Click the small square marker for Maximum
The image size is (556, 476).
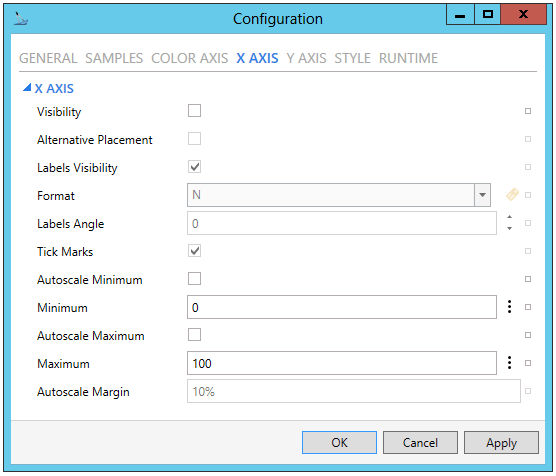click(x=528, y=363)
